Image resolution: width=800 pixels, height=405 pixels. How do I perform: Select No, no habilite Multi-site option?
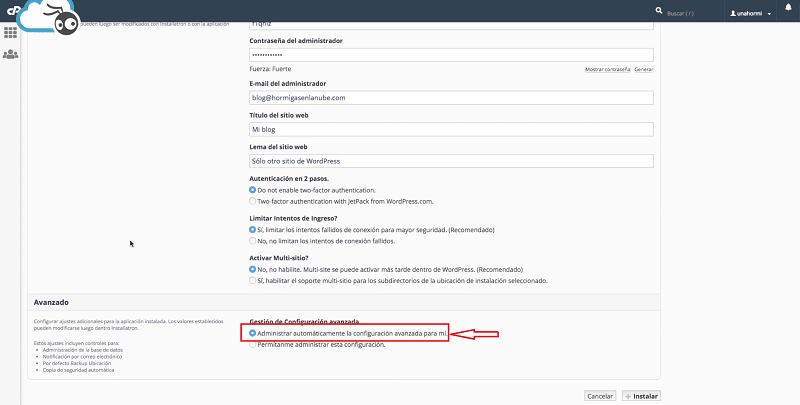pyautogui.click(x=253, y=269)
